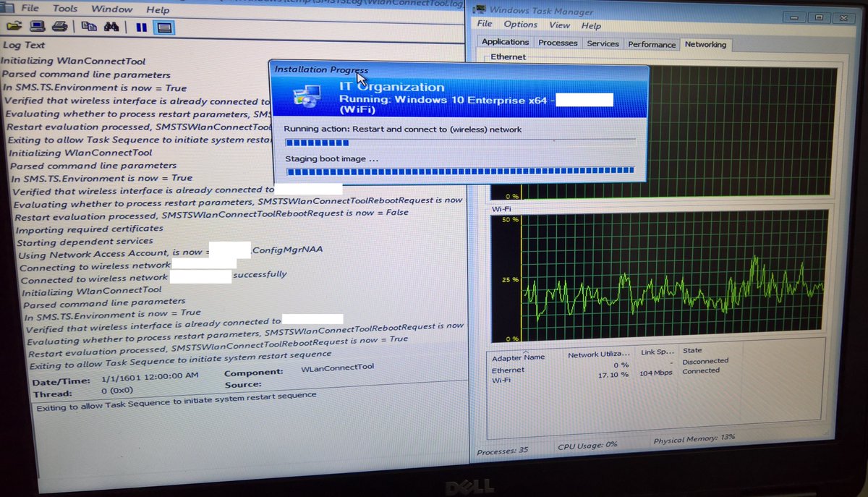The image size is (868, 497).
Task: Toggle the highlighted details pane toolbar icon
Action: [x=164, y=28]
